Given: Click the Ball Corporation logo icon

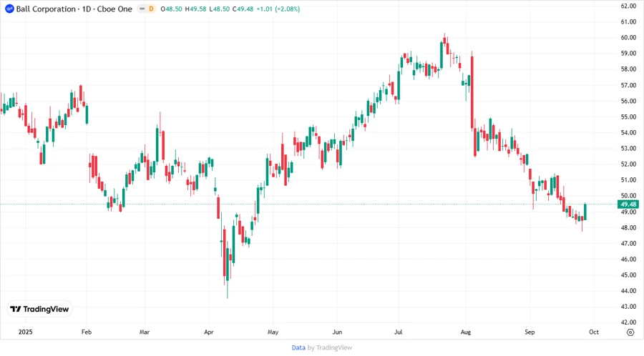Looking at the screenshot, I should coord(9,9).
